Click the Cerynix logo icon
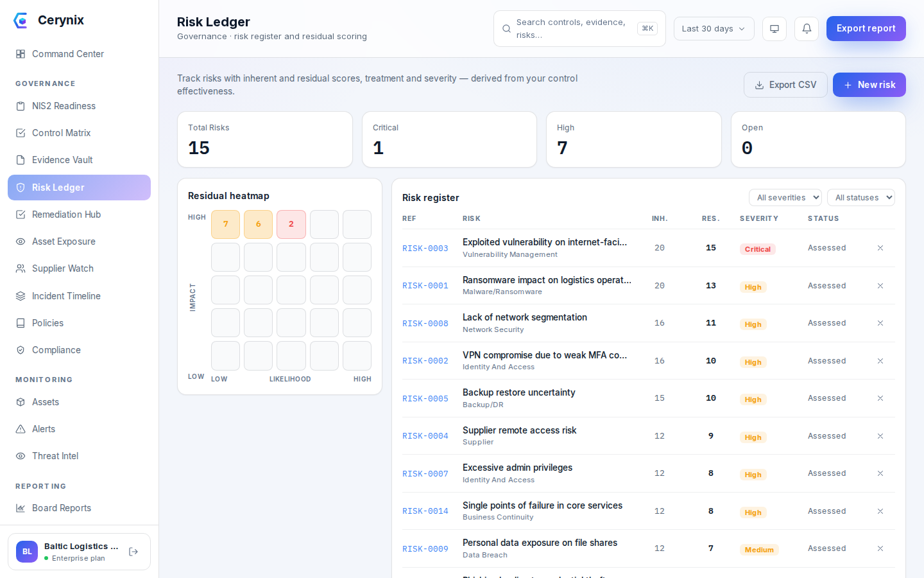The width and height of the screenshot is (924, 578). click(x=21, y=21)
